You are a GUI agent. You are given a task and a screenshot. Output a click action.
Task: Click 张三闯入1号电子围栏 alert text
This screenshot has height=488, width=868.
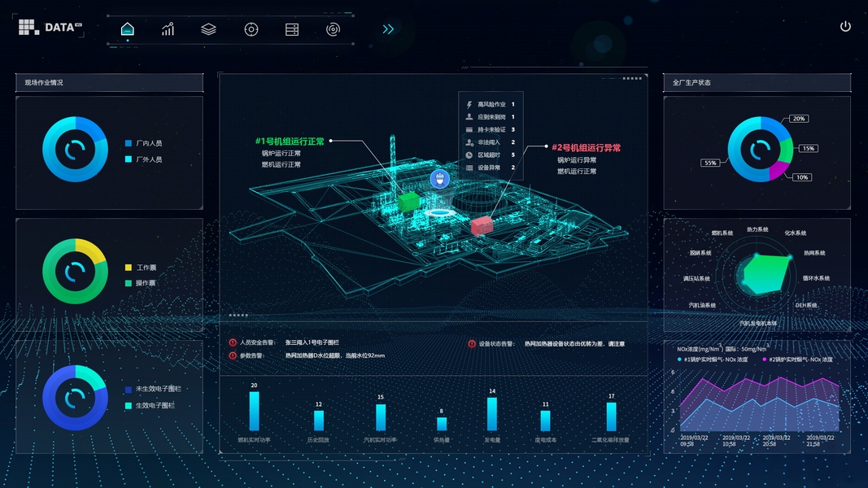tap(312, 342)
